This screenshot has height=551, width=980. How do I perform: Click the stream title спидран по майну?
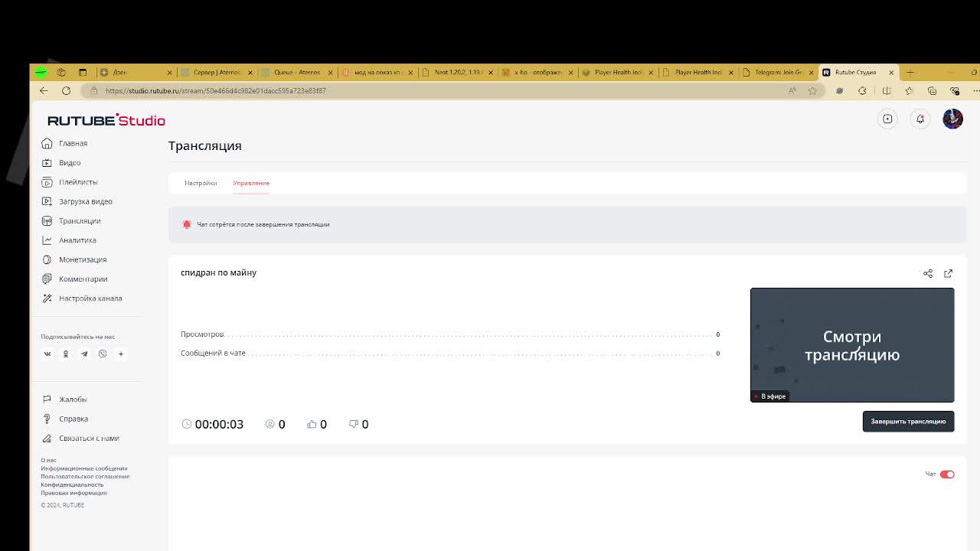[x=218, y=272]
